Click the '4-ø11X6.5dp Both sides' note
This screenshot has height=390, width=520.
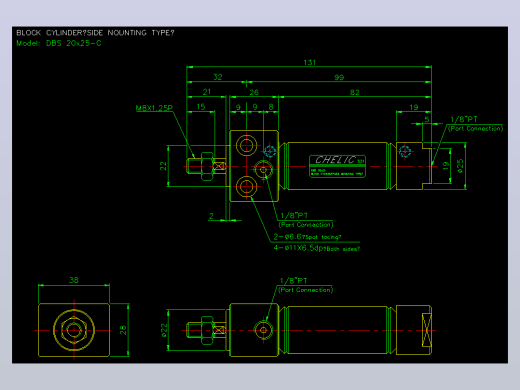317,248
